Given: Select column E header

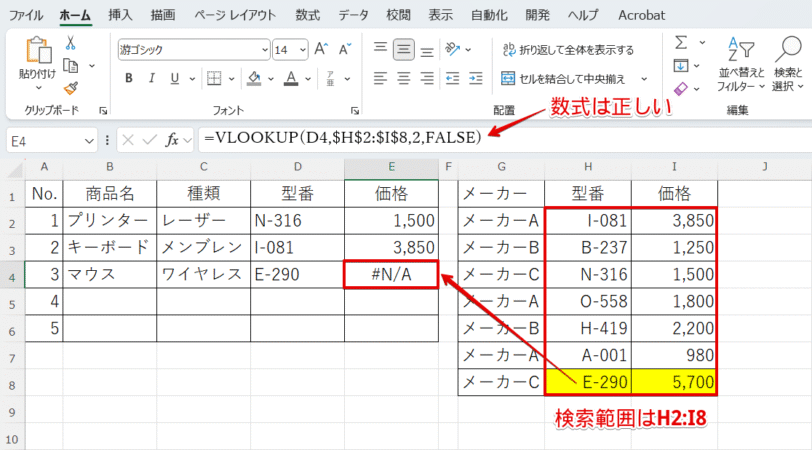Looking at the screenshot, I should click(392, 167).
